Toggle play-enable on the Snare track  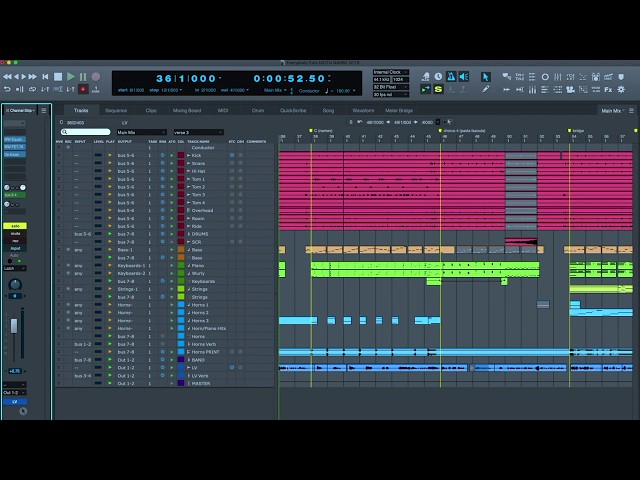(110, 163)
